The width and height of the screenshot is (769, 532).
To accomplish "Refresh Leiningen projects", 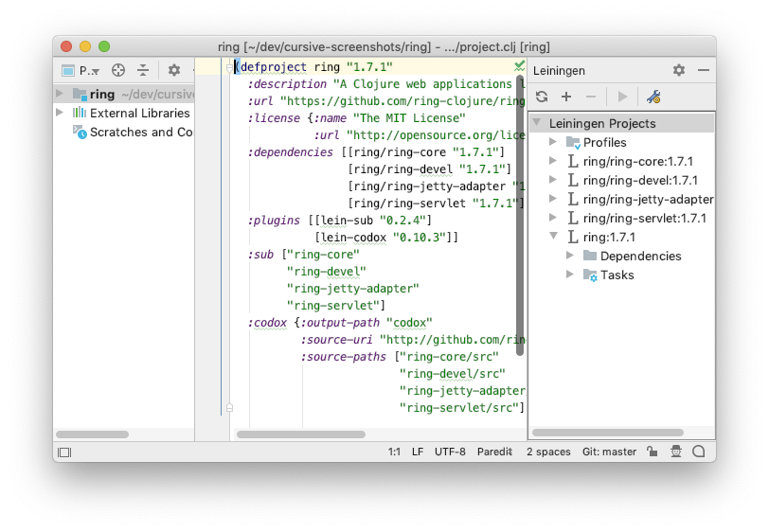I will click(542, 97).
